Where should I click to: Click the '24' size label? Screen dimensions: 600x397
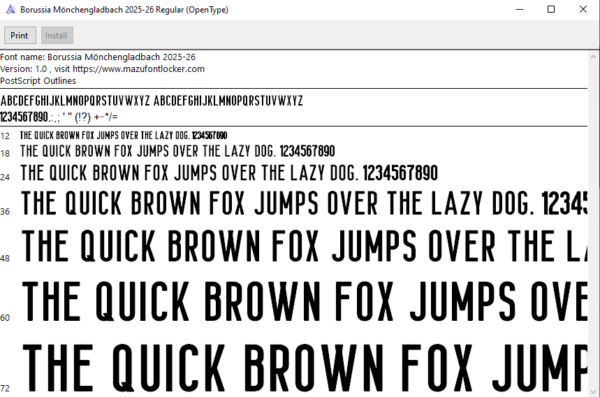pos(5,177)
